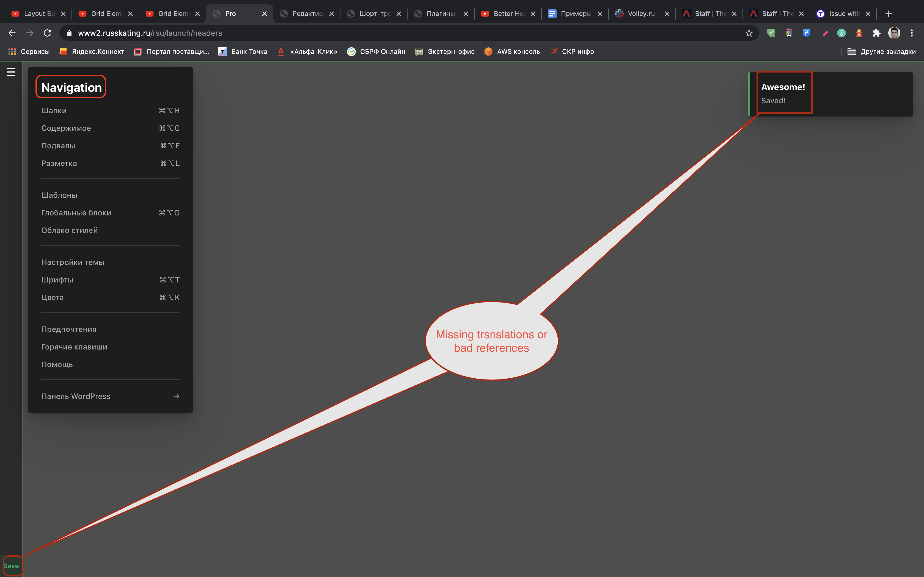Image resolution: width=924 pixels, height=577 pixels.
Task: Click the green Save button
Action: click(11, 566)
